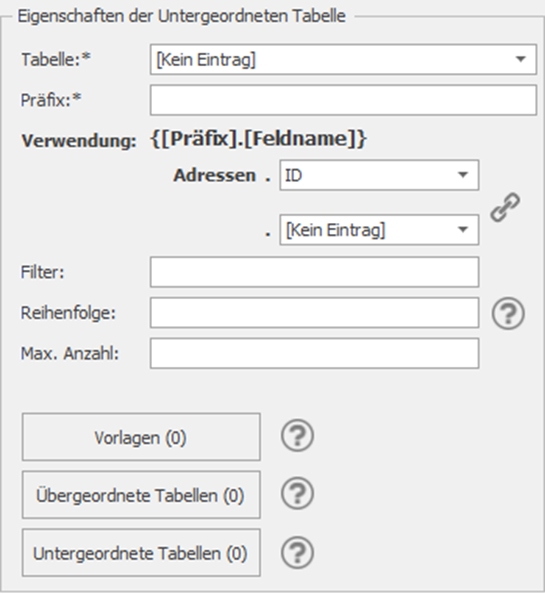Focus the Max. Anzahl input field
The image size is (545, 594).
point(314,353)
